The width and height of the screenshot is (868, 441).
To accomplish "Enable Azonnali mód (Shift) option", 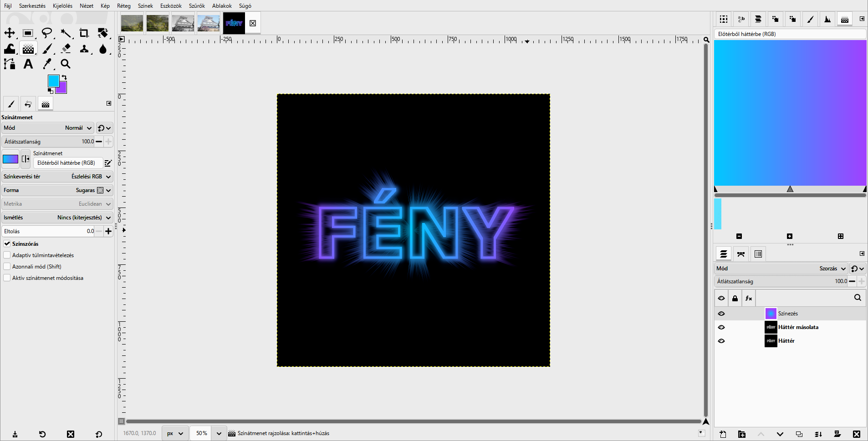I will [7, 267].
